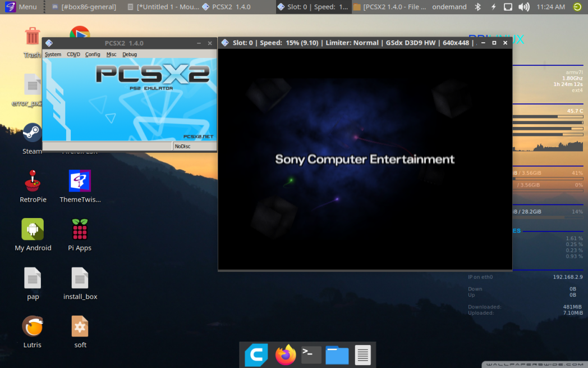Expand the Misc menu in PCSX2
The width and height of the screenshot is (588, 368).
coord(111,54)
